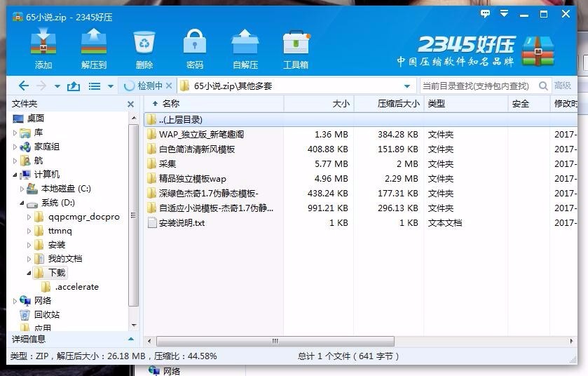Screen dimensions: 588x376
Task: Cancel the 检测中 scan with X
Action: point(169,86)
